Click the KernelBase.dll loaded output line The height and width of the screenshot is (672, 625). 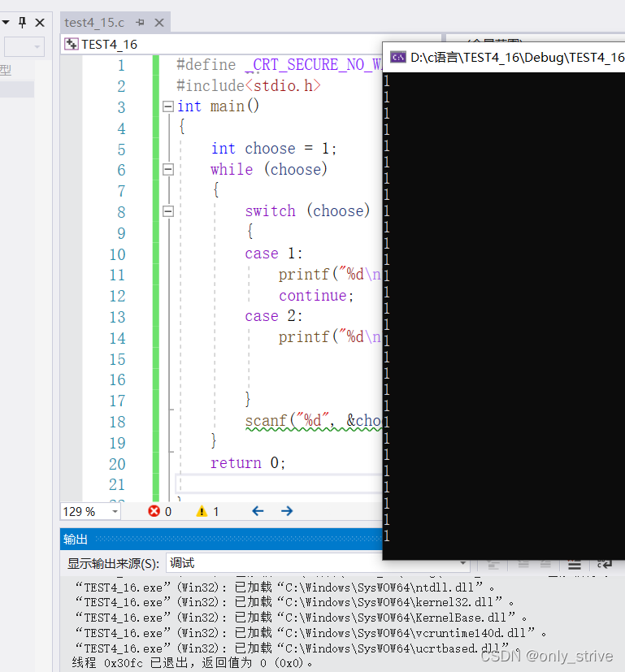[x=301, y=618]
